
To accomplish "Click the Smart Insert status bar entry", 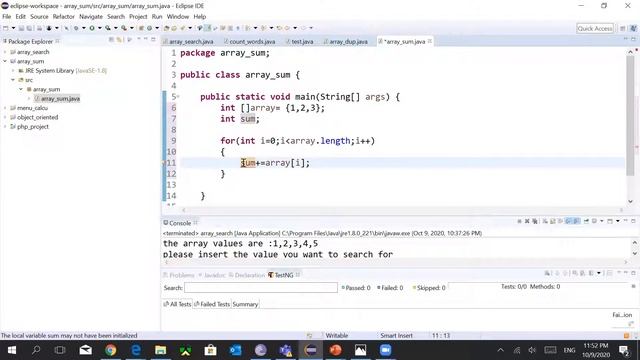I will [396, 336].
